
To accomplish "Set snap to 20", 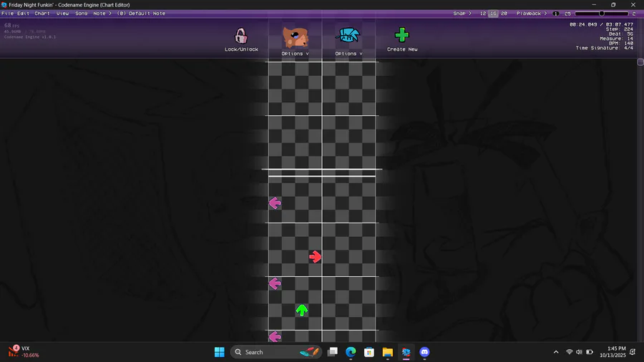I will pos(504,13).
